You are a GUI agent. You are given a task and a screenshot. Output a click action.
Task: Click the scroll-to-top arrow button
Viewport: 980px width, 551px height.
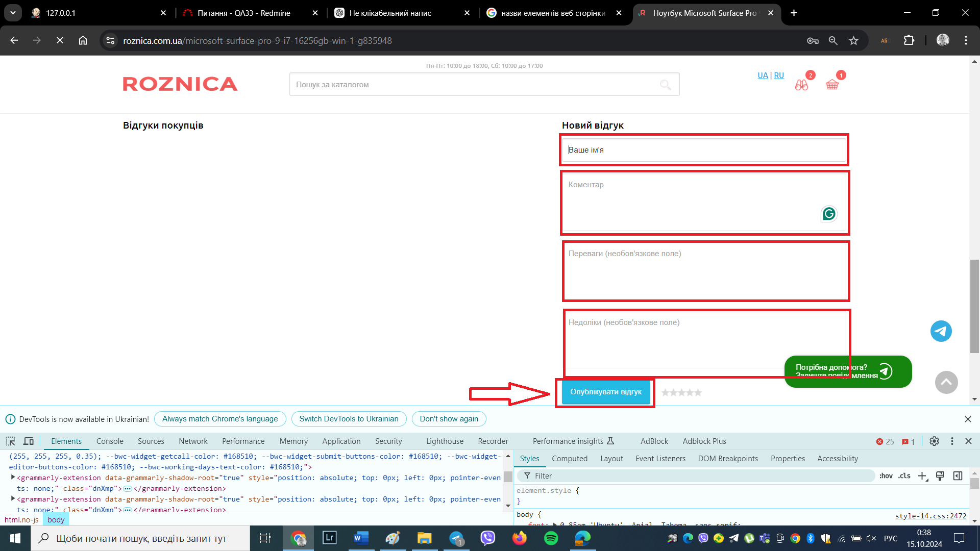click(946, 382)
